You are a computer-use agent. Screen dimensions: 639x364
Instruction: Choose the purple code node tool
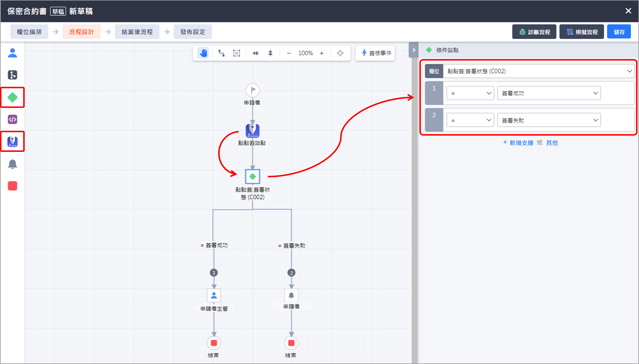pos(12,119)
